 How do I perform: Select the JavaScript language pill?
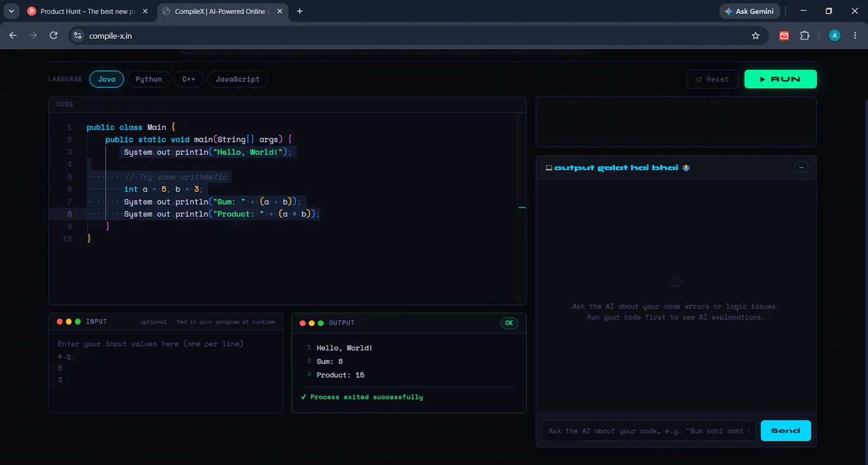pos(238,79)
